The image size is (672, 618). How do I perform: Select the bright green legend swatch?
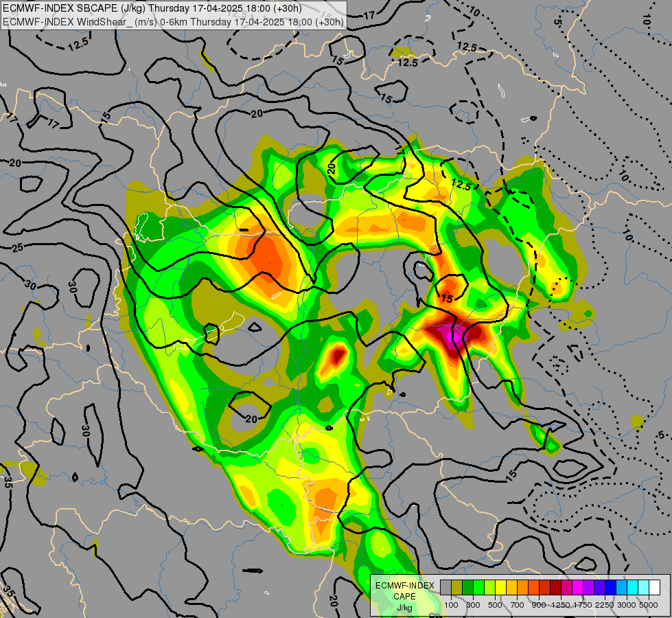(478, 588)
